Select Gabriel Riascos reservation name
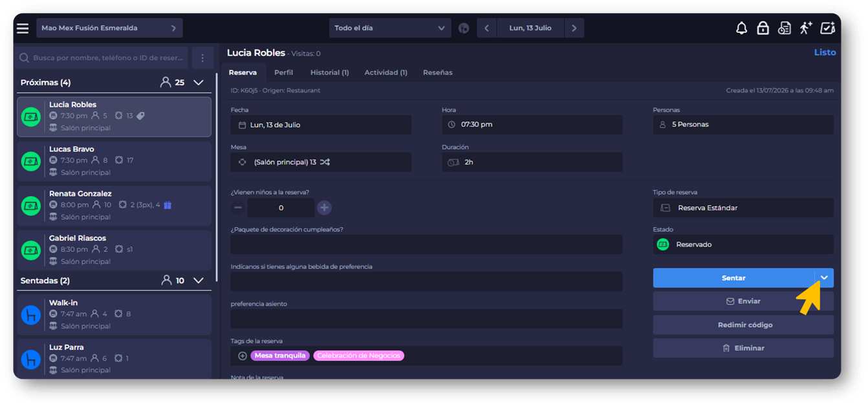 click(x=77, y=238)
